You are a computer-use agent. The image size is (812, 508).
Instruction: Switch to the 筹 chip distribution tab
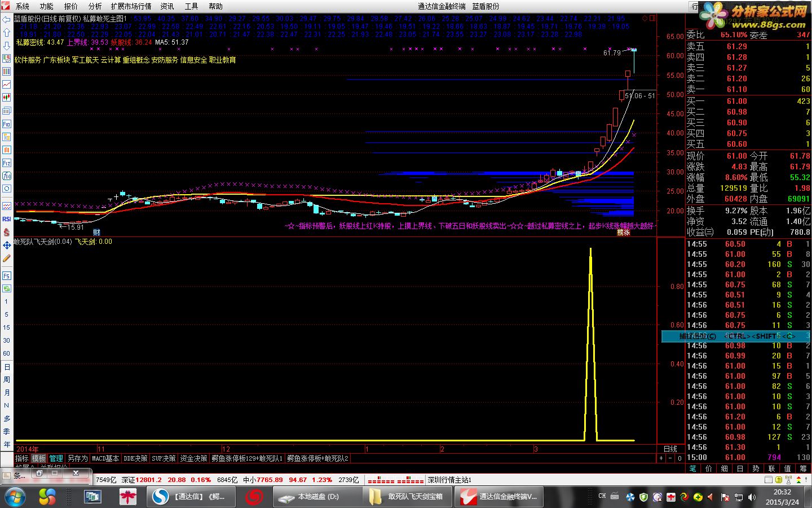[x=803, y=468]
